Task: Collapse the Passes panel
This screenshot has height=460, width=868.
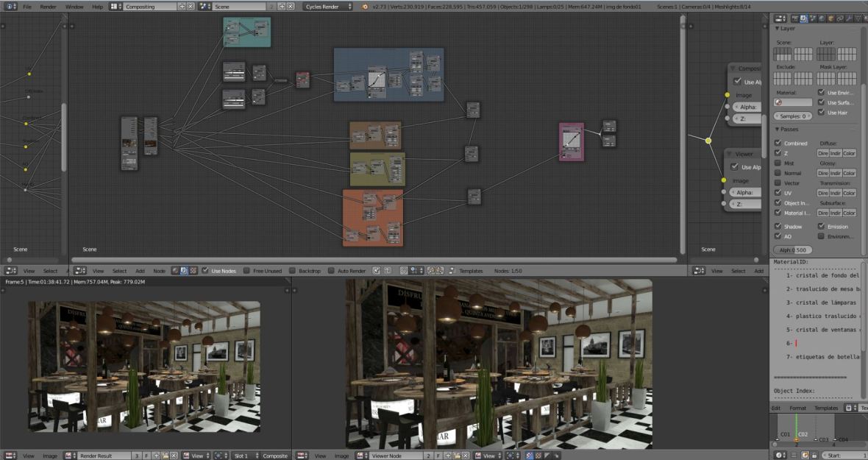Action: point(789,129)
